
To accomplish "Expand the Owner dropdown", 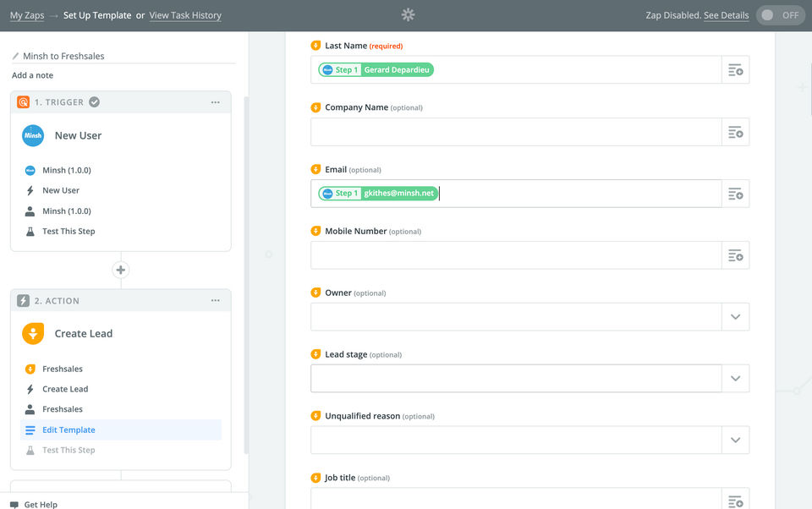I will click(735, 317).
